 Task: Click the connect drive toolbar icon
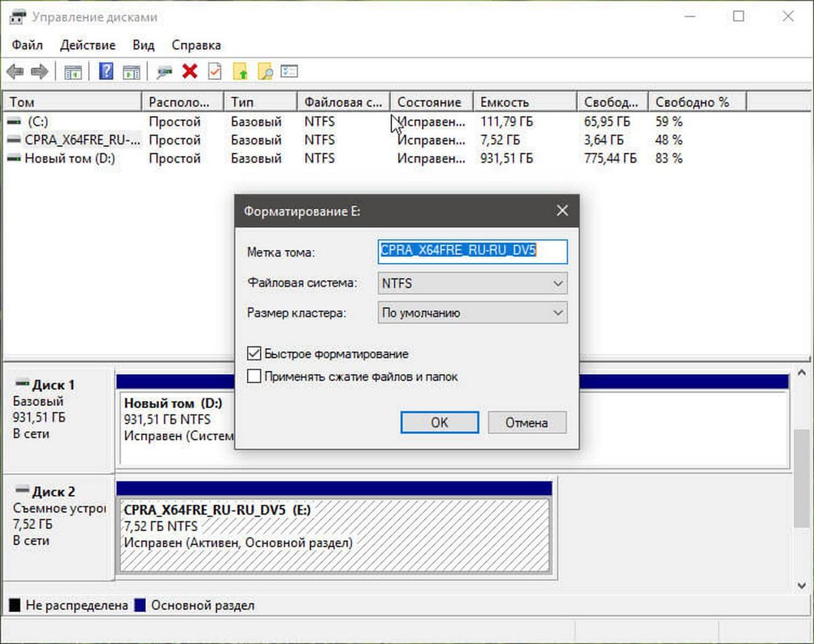pyautogui.click(x=164, y=71)
